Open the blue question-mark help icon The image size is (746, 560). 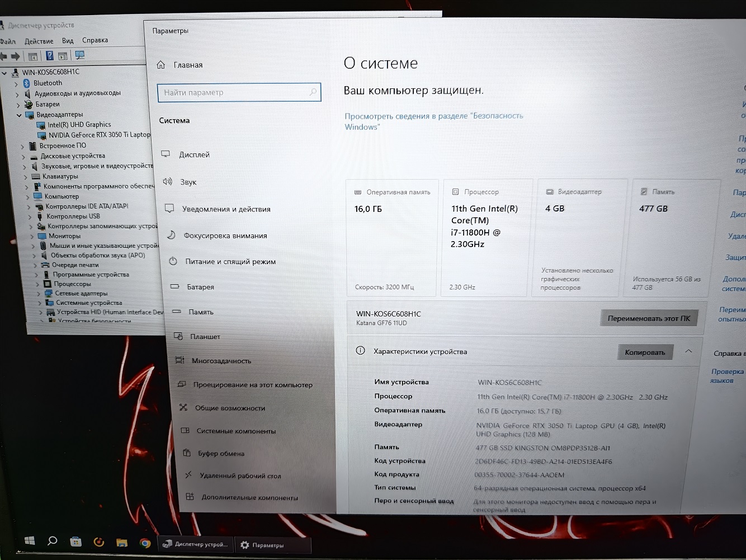(x=50, y=55)
